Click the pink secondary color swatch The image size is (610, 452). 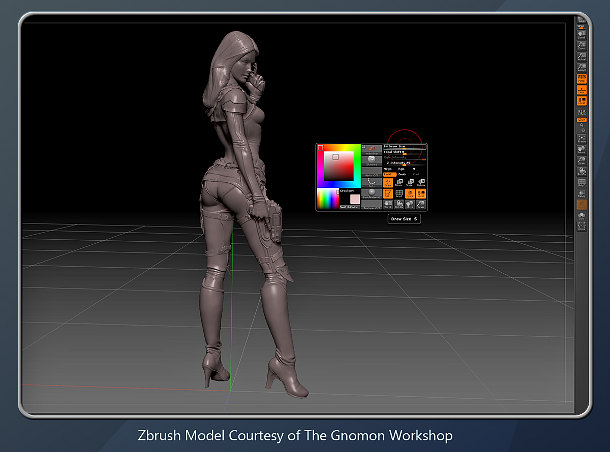(355, 199)
